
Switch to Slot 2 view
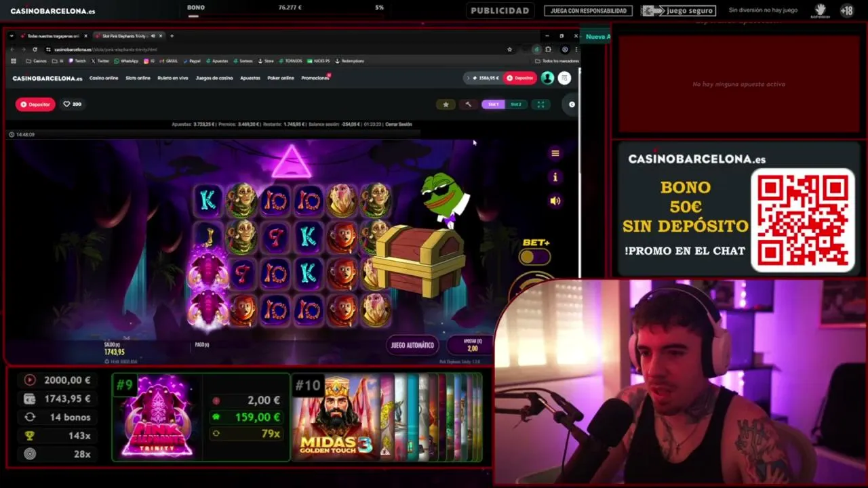click(516, 104)
